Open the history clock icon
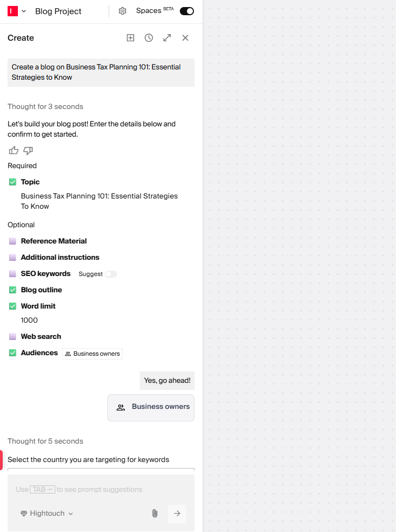 click(x=149, y=37)
